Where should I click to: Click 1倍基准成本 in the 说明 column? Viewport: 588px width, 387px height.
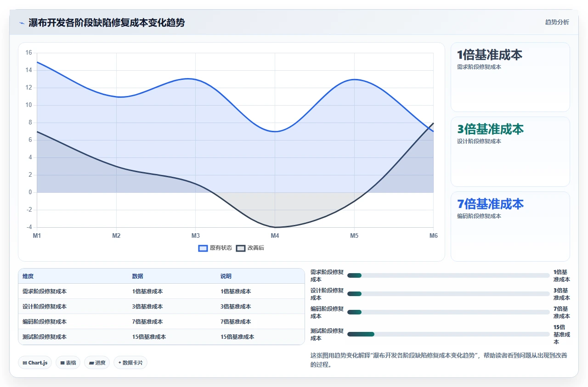(236, 292)
